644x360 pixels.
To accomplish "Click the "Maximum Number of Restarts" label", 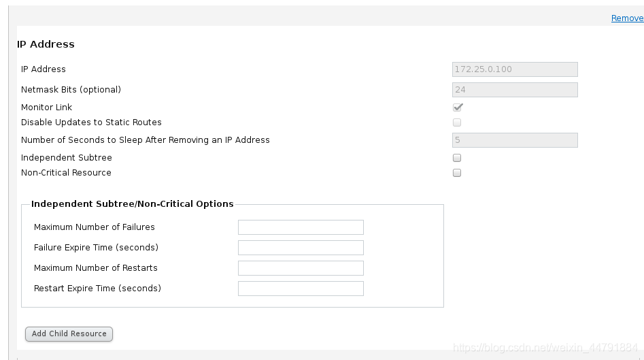I will click(96, 268).
